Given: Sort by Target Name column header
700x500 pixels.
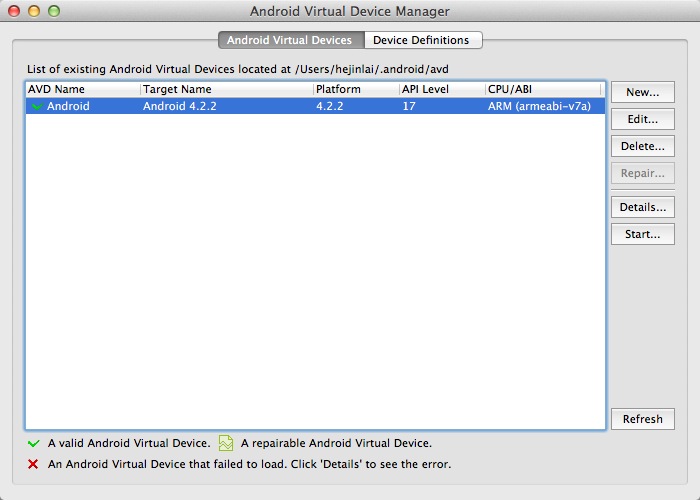Looking at the screenshot, I should coord(227,89).
